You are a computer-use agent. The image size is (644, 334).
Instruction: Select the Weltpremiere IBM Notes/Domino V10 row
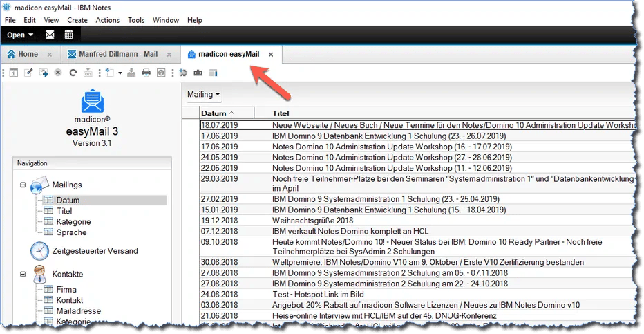(x=417, y=262)
